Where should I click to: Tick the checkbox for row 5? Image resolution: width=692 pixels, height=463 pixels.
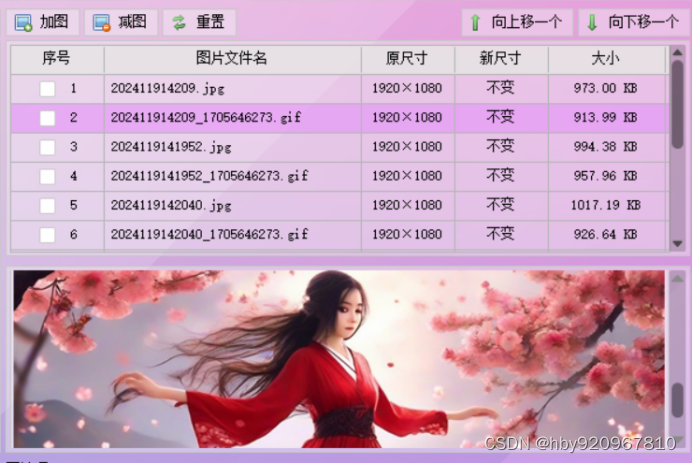[47, 205]
